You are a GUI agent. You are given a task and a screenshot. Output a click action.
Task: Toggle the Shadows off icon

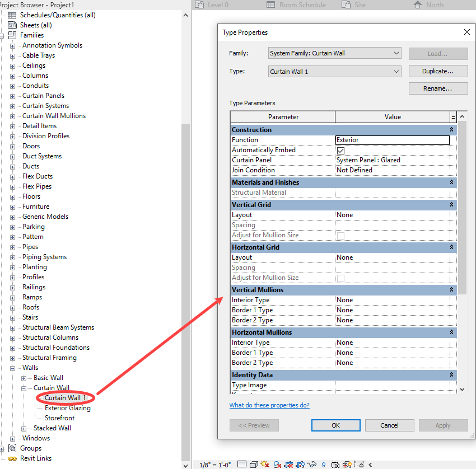[277, 465]
